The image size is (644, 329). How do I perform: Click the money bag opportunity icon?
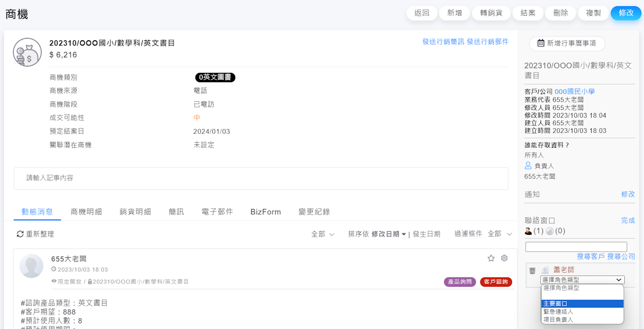[27, 52]
